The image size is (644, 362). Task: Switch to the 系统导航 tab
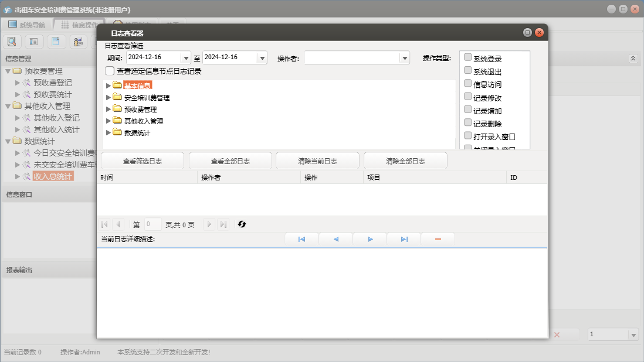26,25
